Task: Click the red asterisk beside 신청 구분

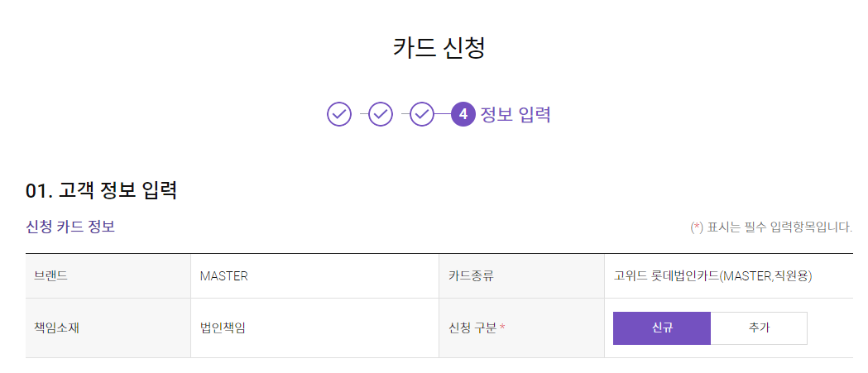Action: [x=503, y=328]
